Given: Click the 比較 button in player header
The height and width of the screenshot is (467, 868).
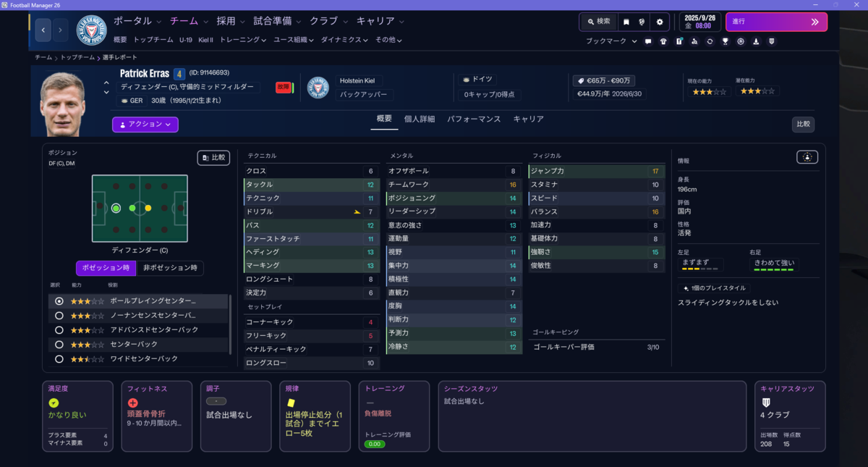Looking at the screenshot, I should [803, 124].
